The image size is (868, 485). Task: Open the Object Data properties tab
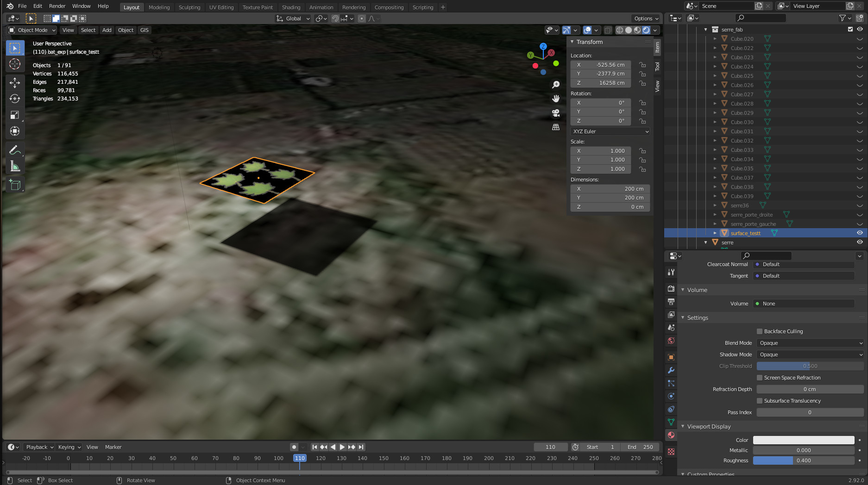click(671, 422)
